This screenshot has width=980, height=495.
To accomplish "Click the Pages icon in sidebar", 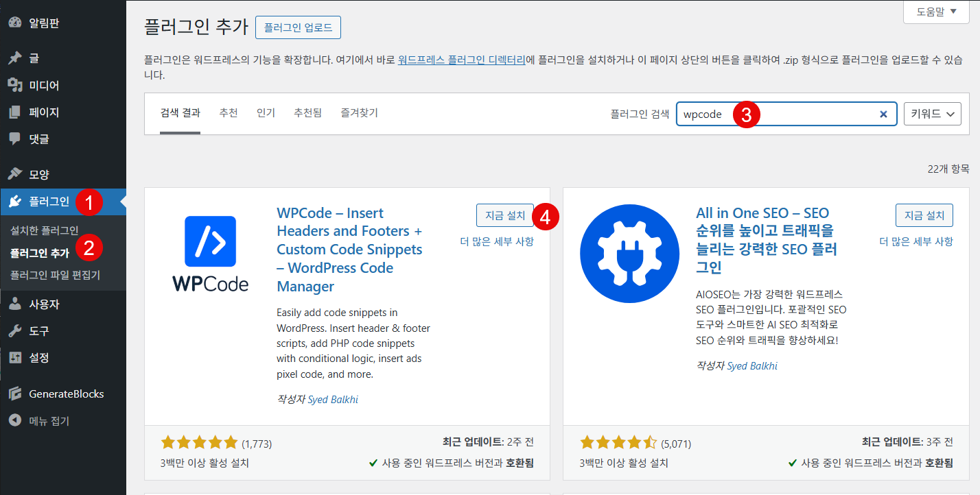I will pos(15,112).
